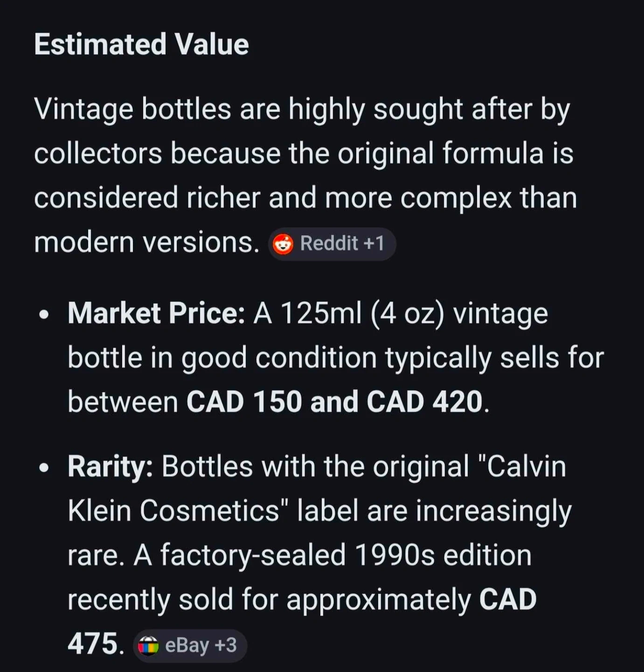This screenshot has height=672, width=644.
Task: Click the bullet before Rarity
Action: pyautogui.click(x=44, y=468)
